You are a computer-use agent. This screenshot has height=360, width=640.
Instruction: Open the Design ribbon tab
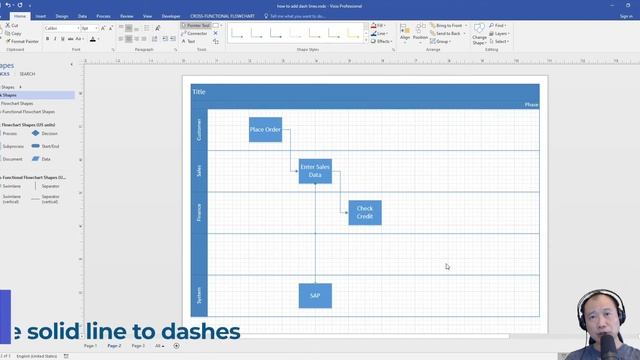point(62,16)
